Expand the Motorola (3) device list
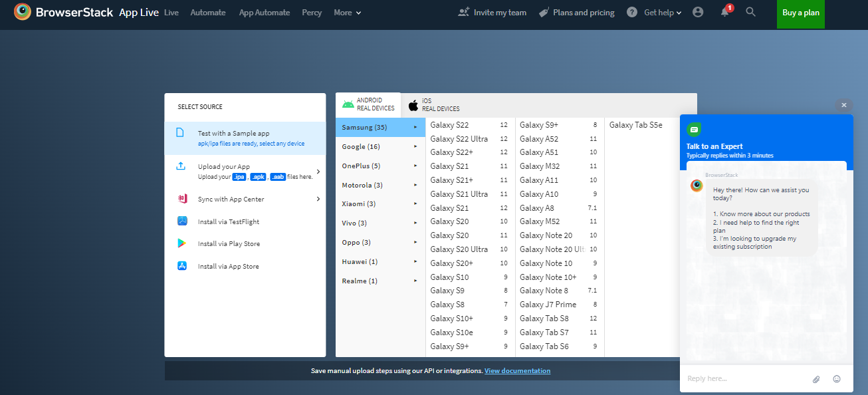868x395 pixels. 380,185
